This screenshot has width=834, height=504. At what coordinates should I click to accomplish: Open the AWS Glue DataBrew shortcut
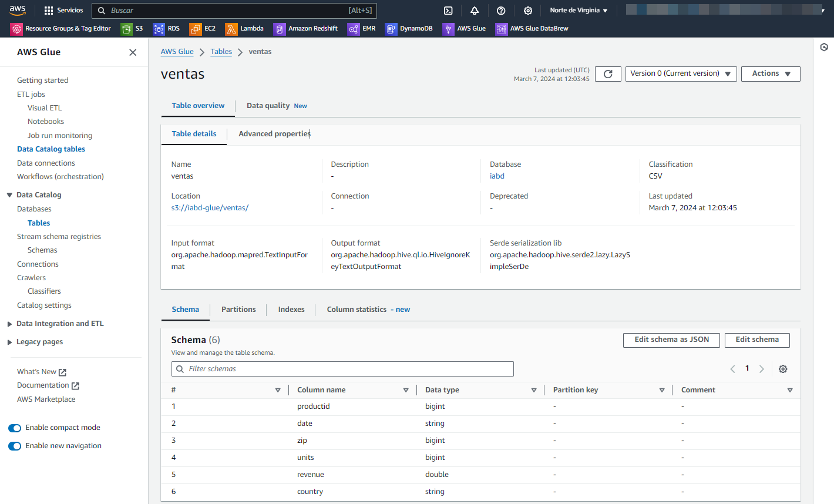(x=532, y=28)
